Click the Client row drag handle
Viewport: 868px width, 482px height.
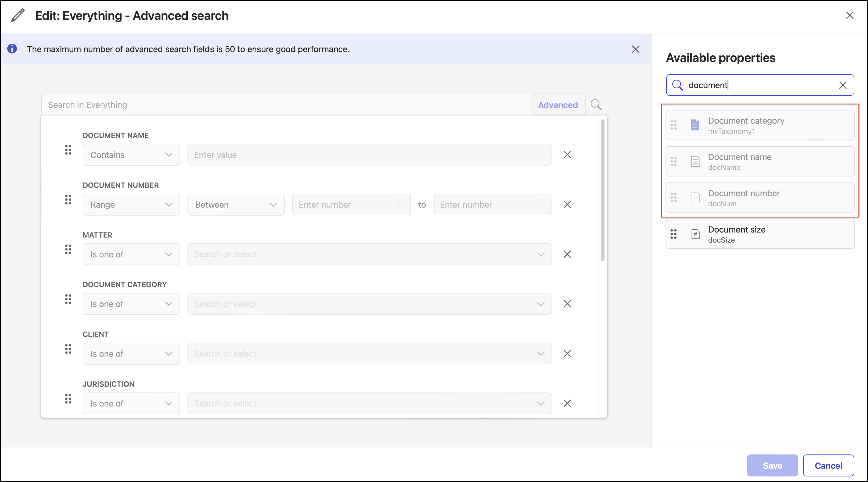tap(68, 349)
